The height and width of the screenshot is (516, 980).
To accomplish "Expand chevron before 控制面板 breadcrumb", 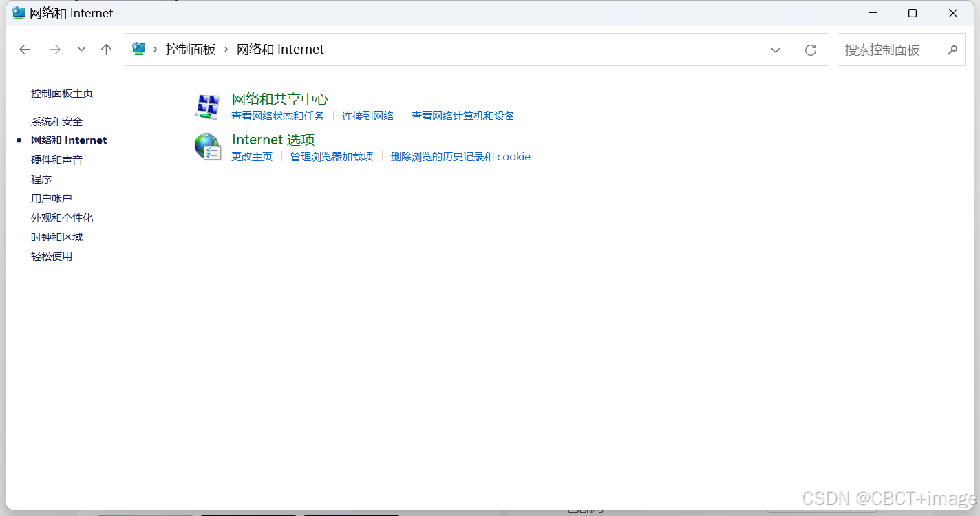I will coord(156,50).
